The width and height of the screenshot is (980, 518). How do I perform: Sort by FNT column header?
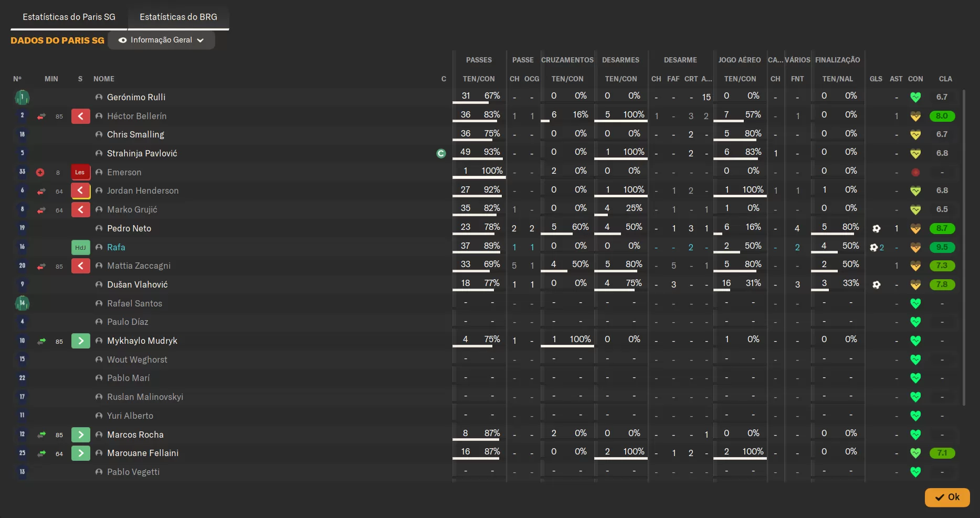point(797,79)
